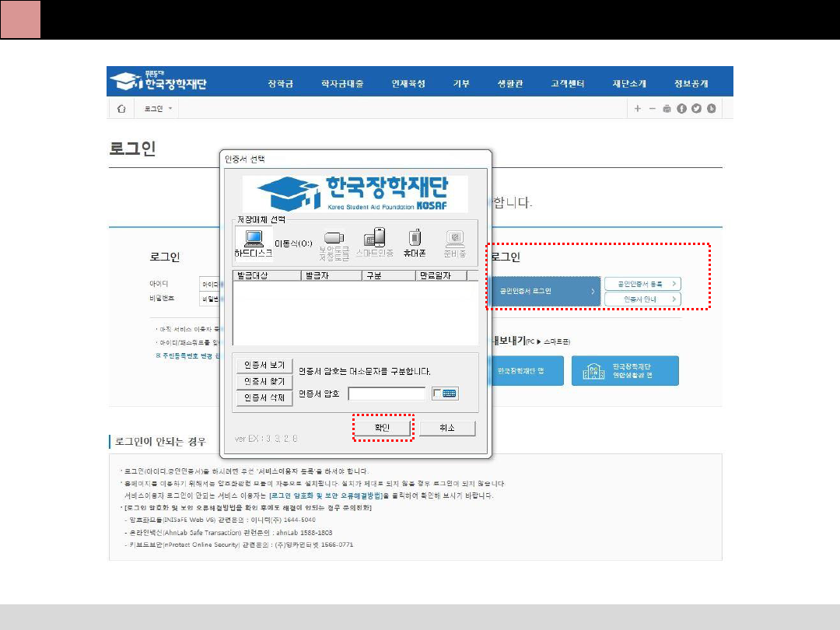This screenshot has height=630, width=840.
Task: Click the 한국장학재단 앱 button
Action: tap(527, 371)
